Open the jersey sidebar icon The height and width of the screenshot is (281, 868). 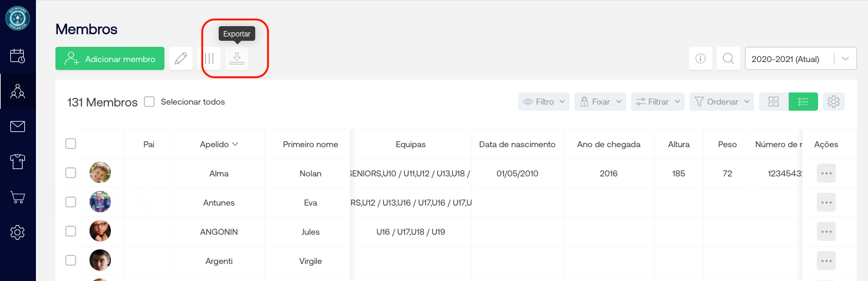(18, 162)
